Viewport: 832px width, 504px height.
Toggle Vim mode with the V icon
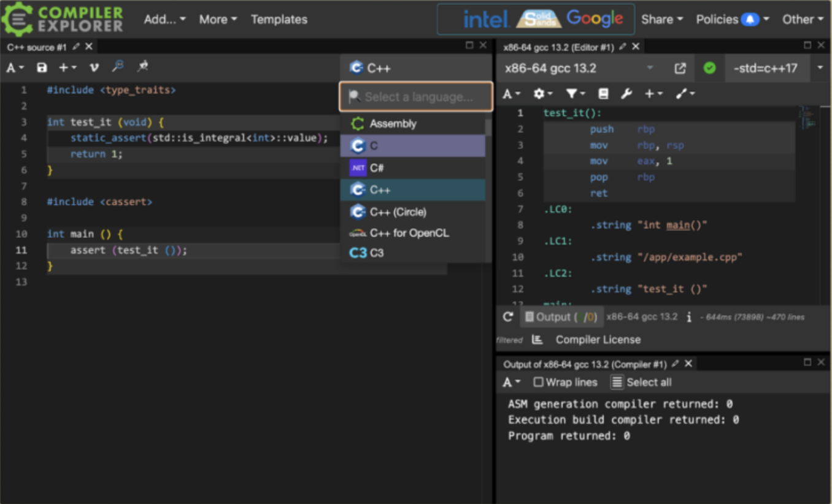94,67
